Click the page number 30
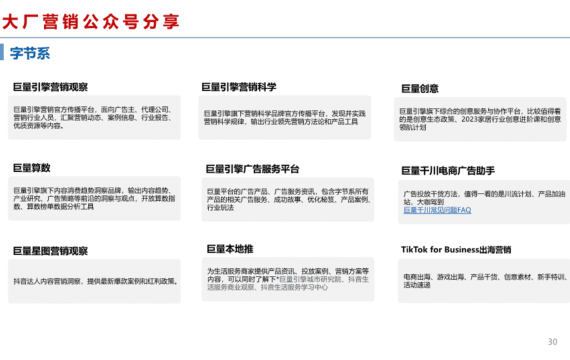The height and width of the screenshot is (360, 570). tap(553, 342)
